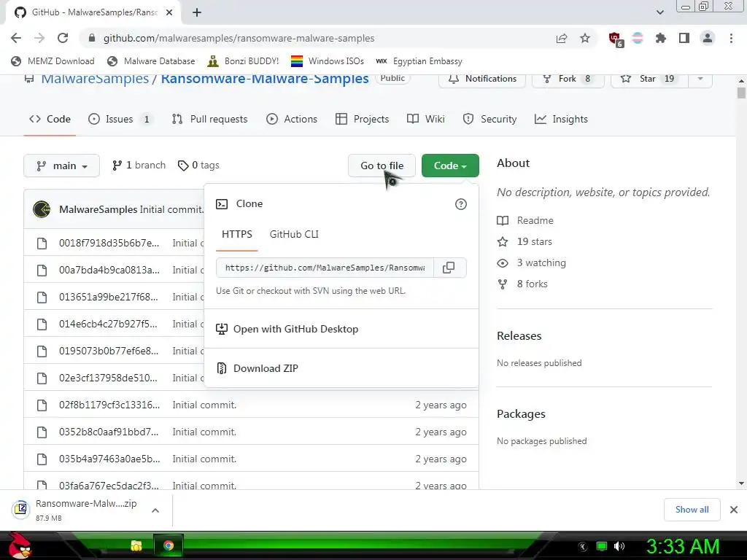The height and width of the screenshot is (560, 747).
Task: Open the Chrome profile avatar
Action: [708, 38]
